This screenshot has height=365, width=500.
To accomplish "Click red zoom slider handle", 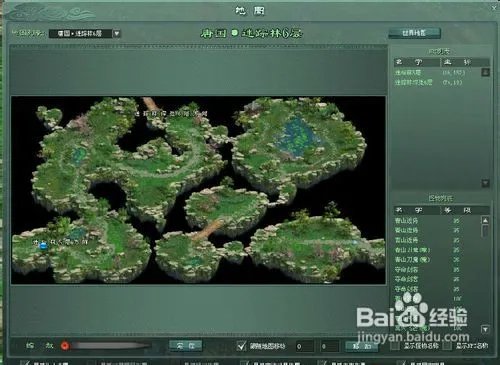I will (65, 346).
